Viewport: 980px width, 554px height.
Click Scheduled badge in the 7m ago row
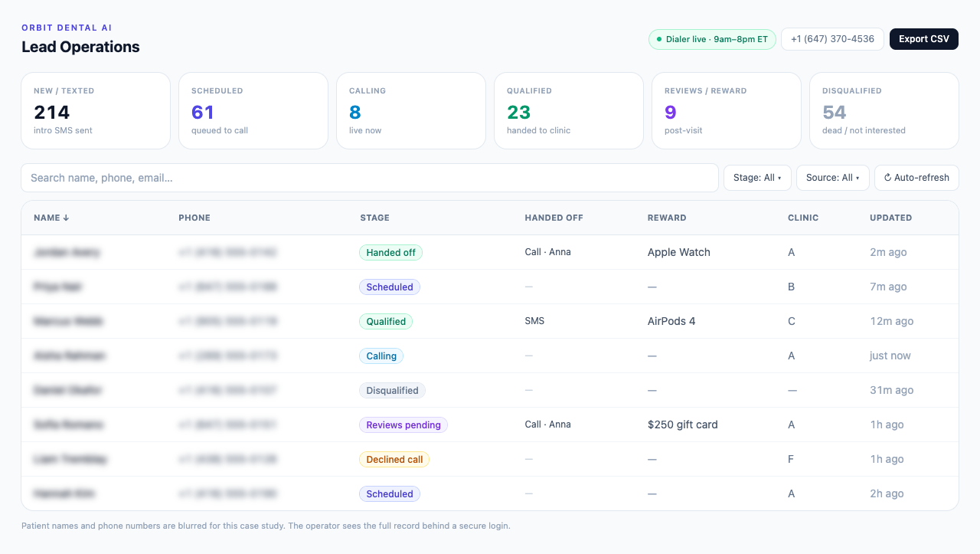(390, 287)
